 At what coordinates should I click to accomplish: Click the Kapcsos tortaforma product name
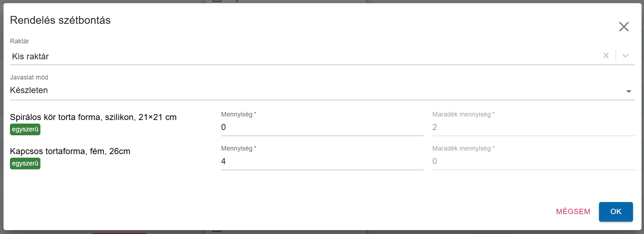click(x=70, y=151)
